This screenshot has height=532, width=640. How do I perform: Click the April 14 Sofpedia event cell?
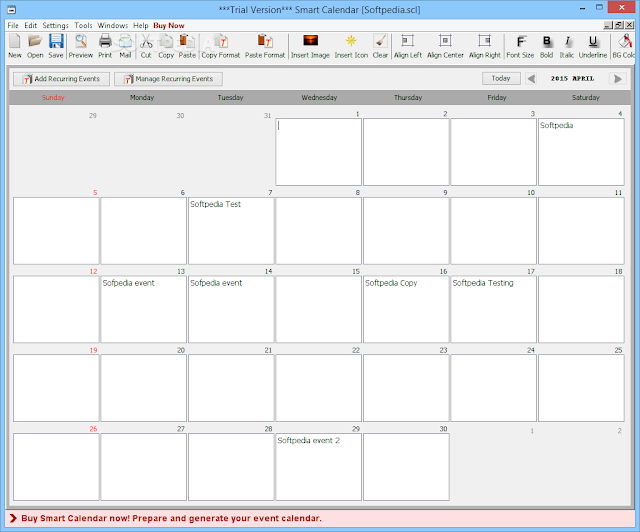point(231,309)
